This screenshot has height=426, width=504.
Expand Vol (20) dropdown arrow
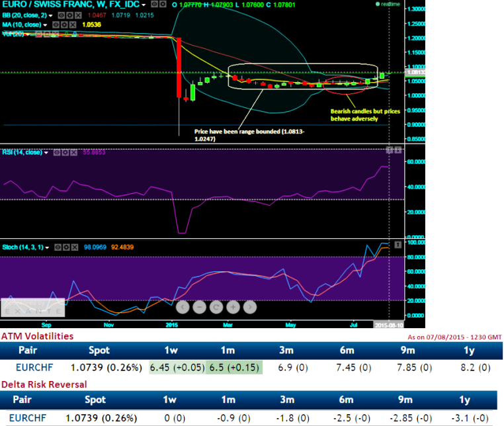coord(28,34)
